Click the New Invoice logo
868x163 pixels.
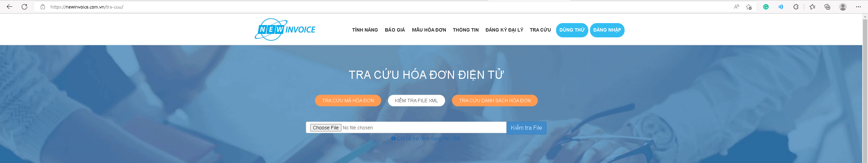(285, 30)
